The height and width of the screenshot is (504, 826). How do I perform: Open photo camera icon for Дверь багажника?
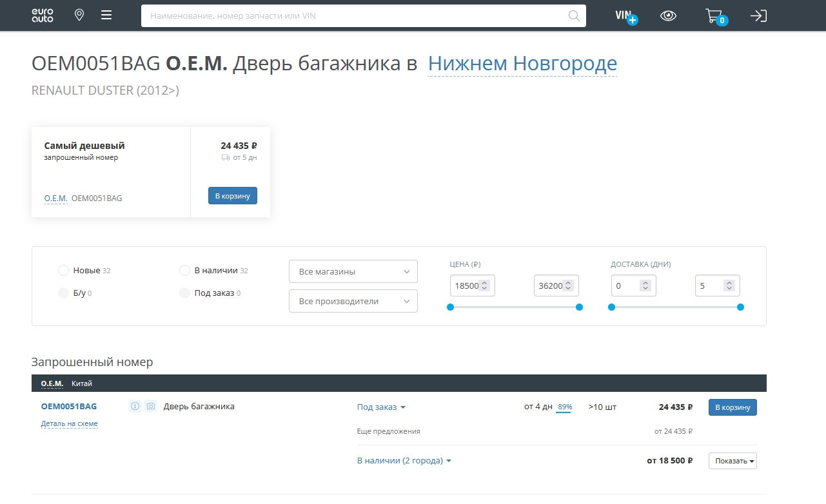(151, 407)
